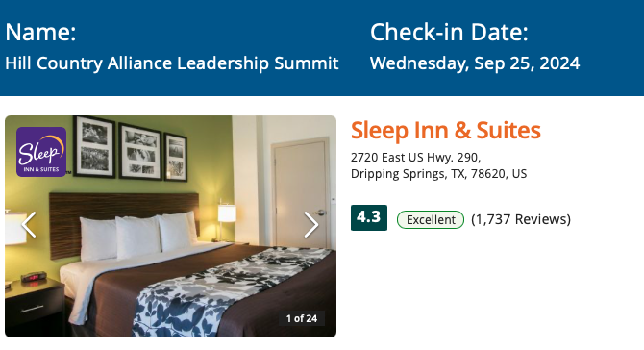
Task: Open the Sleep Inn & Suites hotel title
Action: pos(446,130)
